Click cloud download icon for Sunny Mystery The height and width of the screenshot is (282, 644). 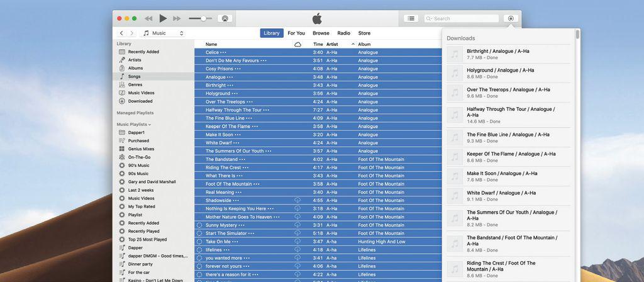[x=297, y=225]
